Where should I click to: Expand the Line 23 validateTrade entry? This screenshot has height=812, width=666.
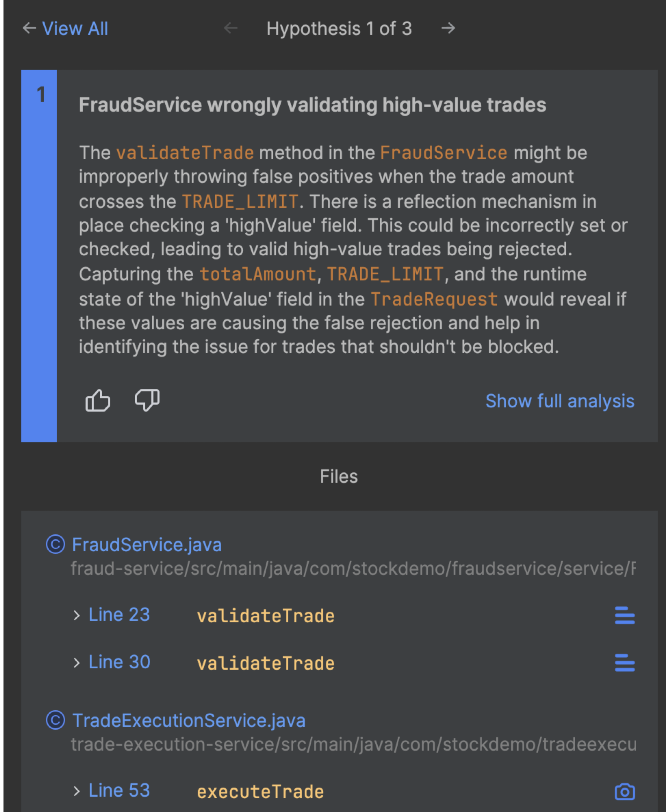pos(76,615)
